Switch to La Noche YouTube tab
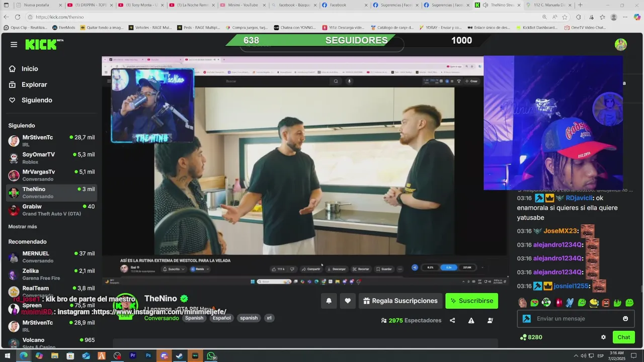644x362 pixels. (193, 5)
